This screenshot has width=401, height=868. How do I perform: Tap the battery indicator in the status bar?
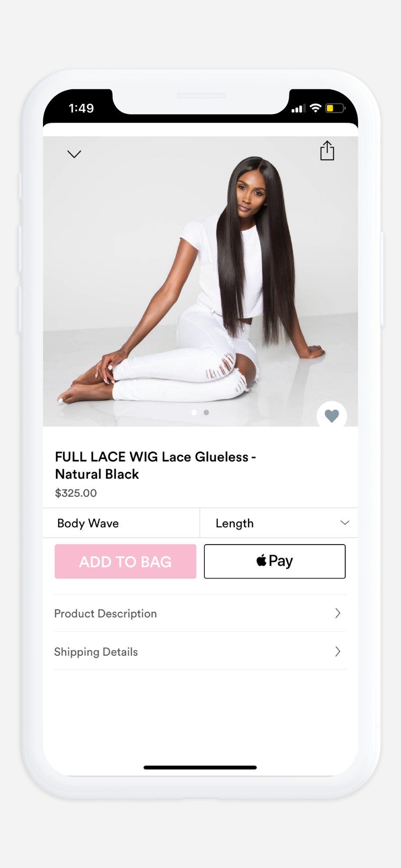pyautogui.click(x=335, y=108)
